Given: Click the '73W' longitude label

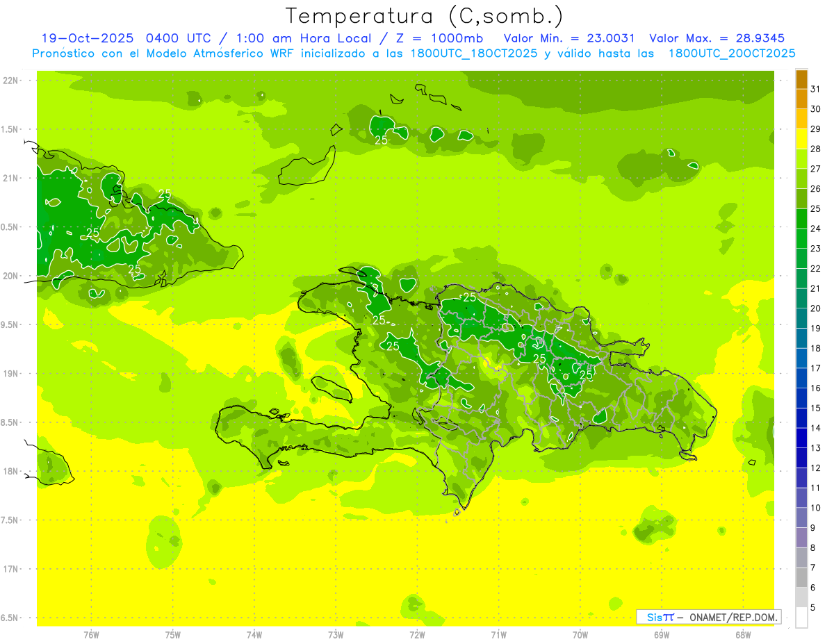Looking at the screenshot, I should point(336,634).
